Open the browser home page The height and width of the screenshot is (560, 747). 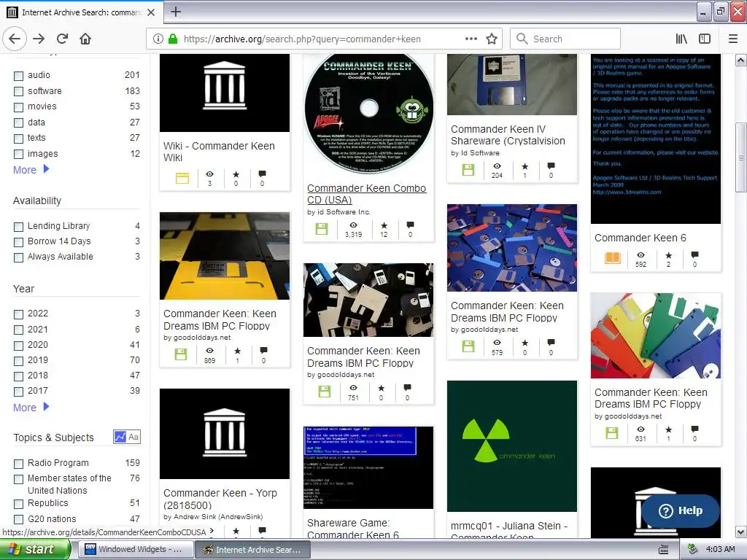85,39
